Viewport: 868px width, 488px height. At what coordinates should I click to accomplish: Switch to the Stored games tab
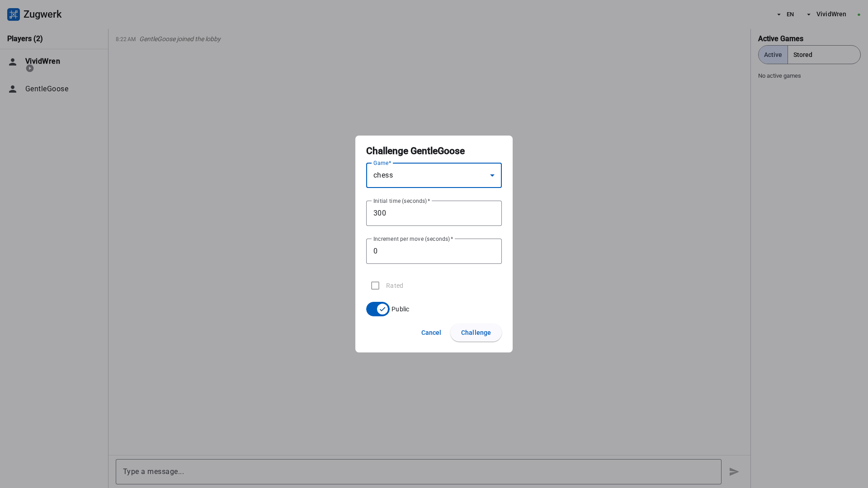824,55
